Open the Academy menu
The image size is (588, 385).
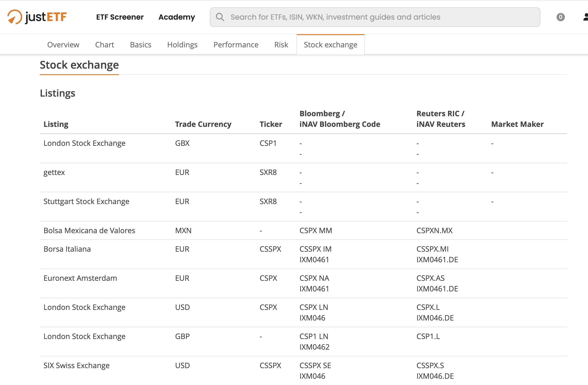click(x=177, y=17)
